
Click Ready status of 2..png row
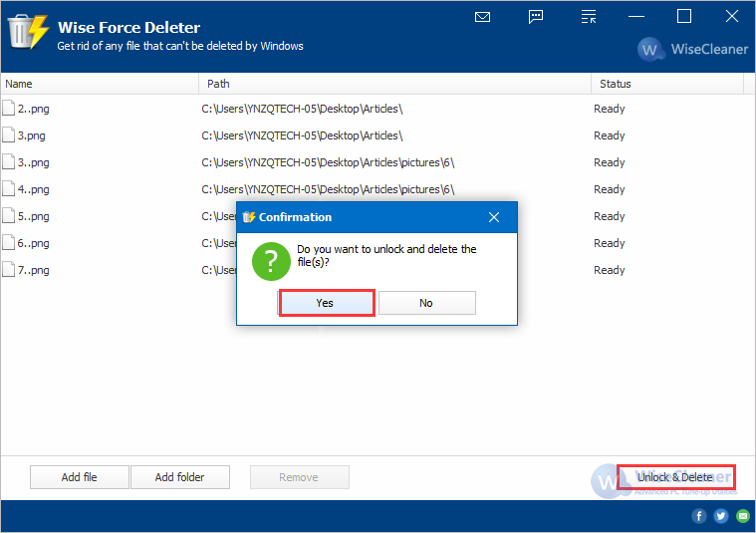(x=609, y=109)
